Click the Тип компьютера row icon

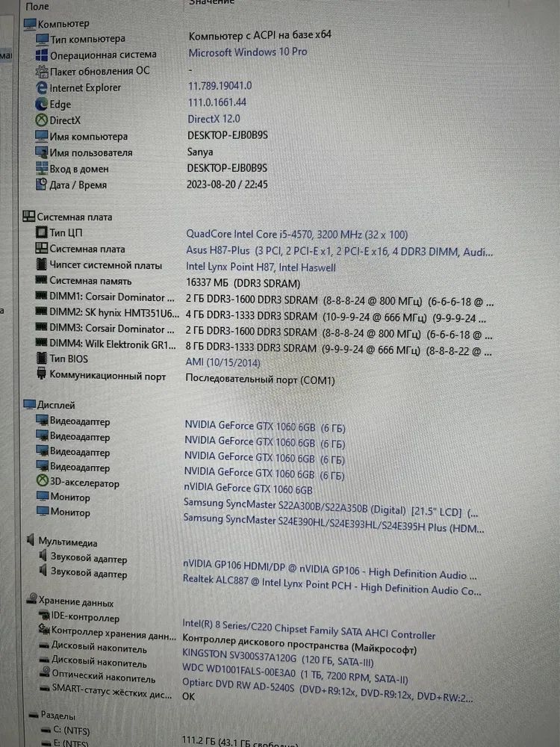43,39
